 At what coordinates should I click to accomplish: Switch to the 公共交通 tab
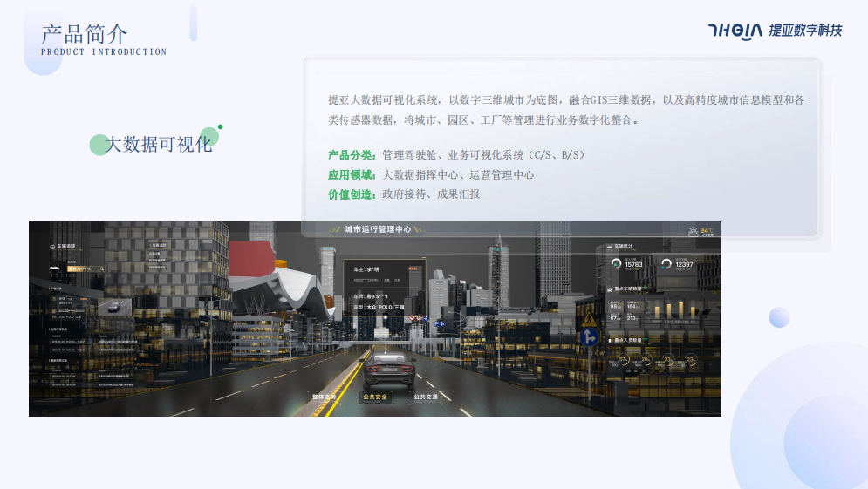[x=425, y=397]
